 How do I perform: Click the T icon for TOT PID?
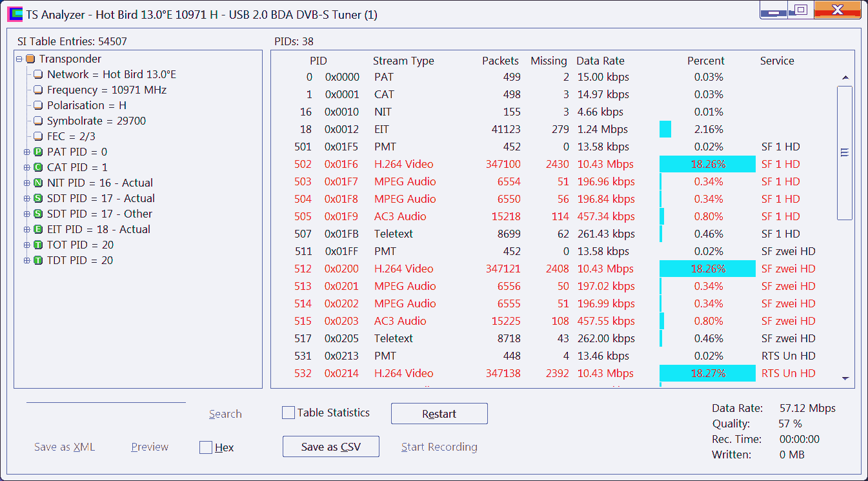(38, 245)
